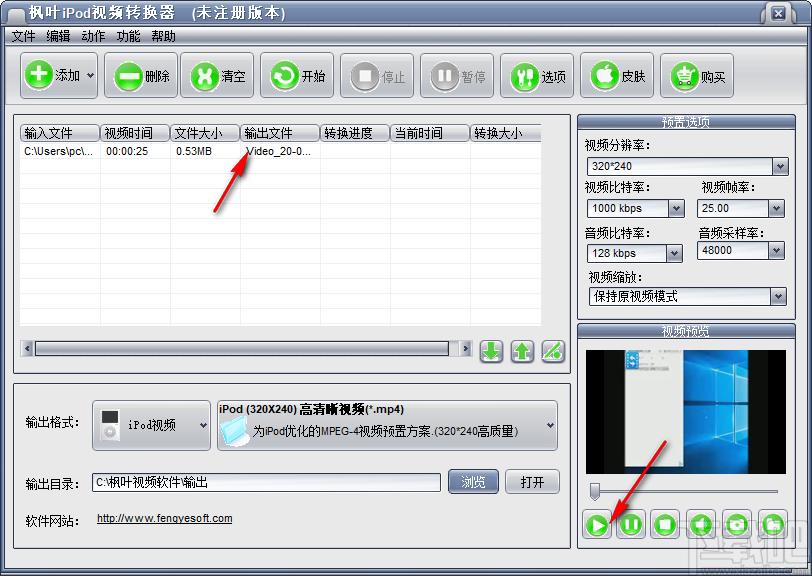Expand the 音频比特率 dropdown showing 128 kbps

[674, 253]
